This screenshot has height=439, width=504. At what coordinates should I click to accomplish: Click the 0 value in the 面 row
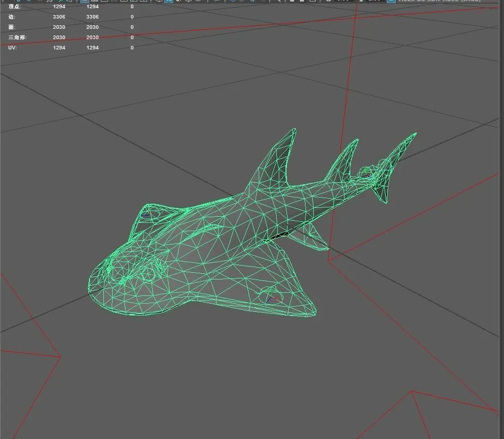[x=132, y=27]
